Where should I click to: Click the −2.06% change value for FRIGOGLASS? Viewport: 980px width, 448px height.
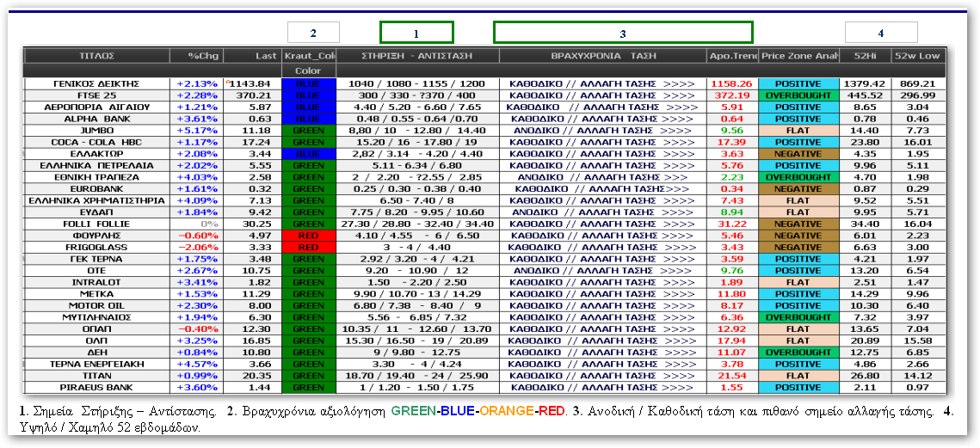coord(197,248)
